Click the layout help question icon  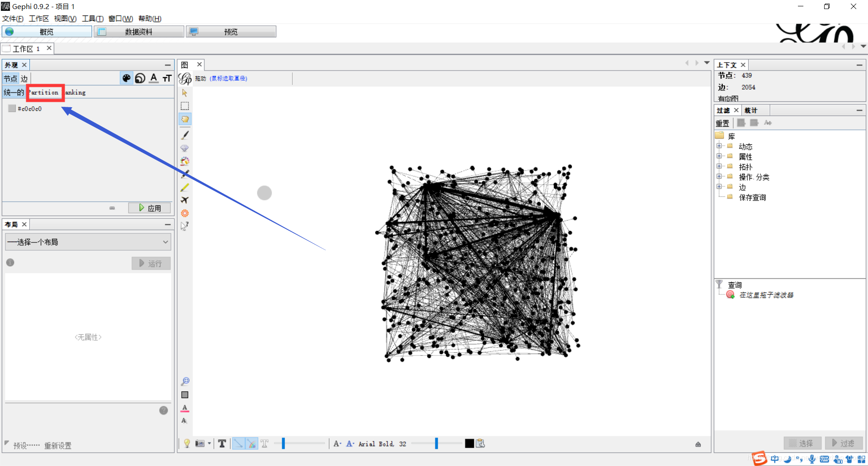point(164,410)
